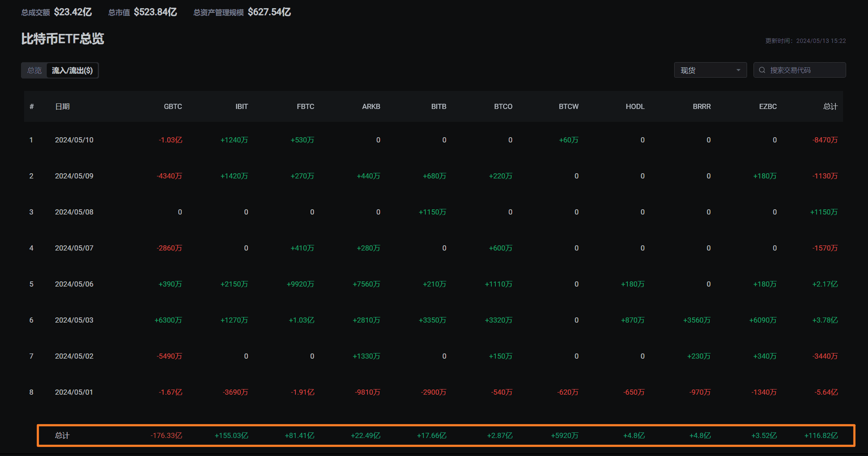The width and height of the screenshot is (868, 456).
Task: Click GBTC value -5490万
Action: click(169, 356)
